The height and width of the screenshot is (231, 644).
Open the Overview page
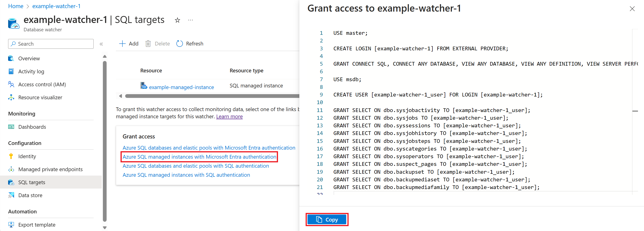pyautogui.click(x=29, y=58)
